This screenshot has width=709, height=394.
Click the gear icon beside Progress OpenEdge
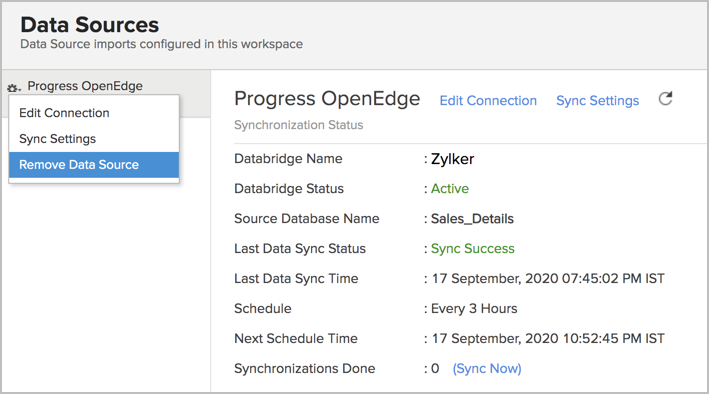pyautogui.click(x=14, y=87)
